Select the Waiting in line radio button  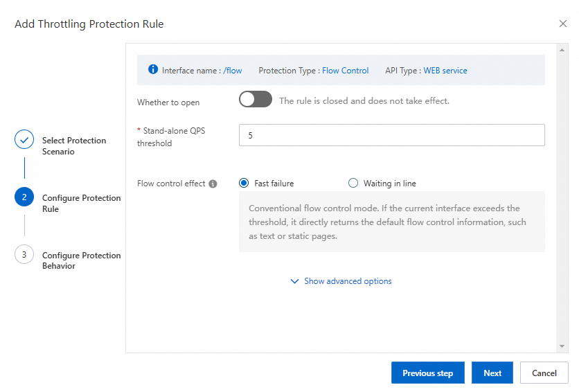[353, 184]
